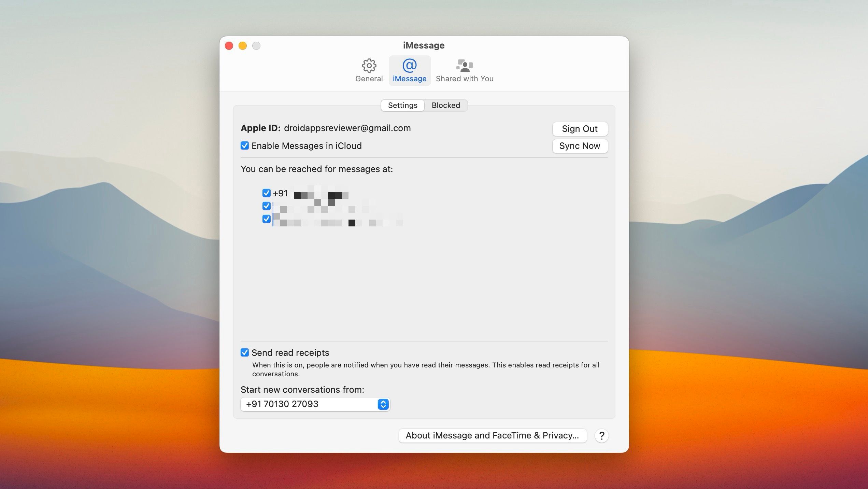Image resolution: width=868 pixels, height=489 pixels.
Task: Click the help question mark
Action: click(x=602, y=435)
